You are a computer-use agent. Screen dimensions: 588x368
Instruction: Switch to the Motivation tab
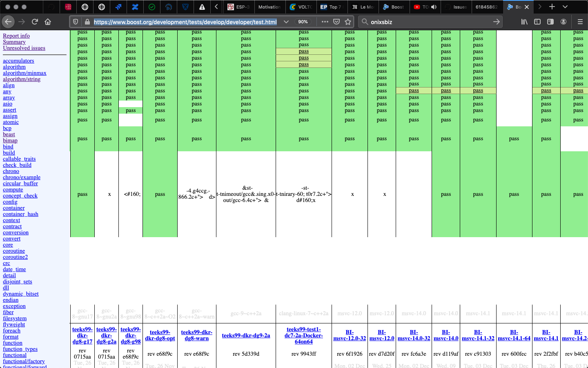(269, 7)
